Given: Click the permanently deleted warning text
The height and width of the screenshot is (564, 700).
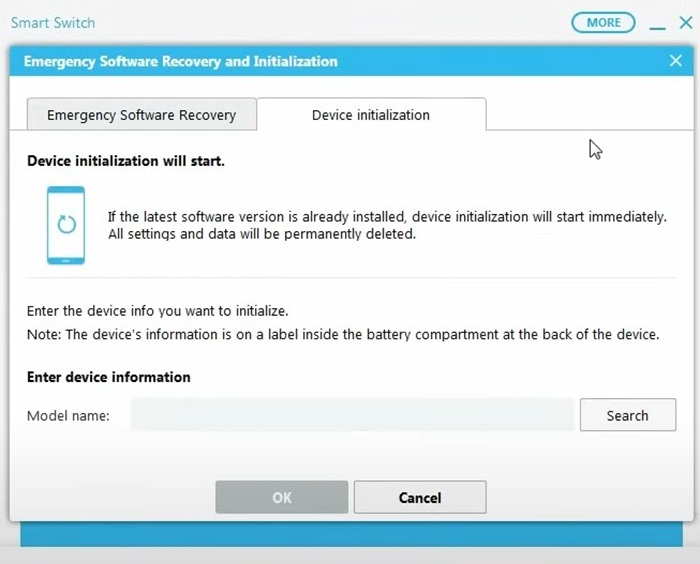Looking at the screenshot, I should tap(261, 235).
